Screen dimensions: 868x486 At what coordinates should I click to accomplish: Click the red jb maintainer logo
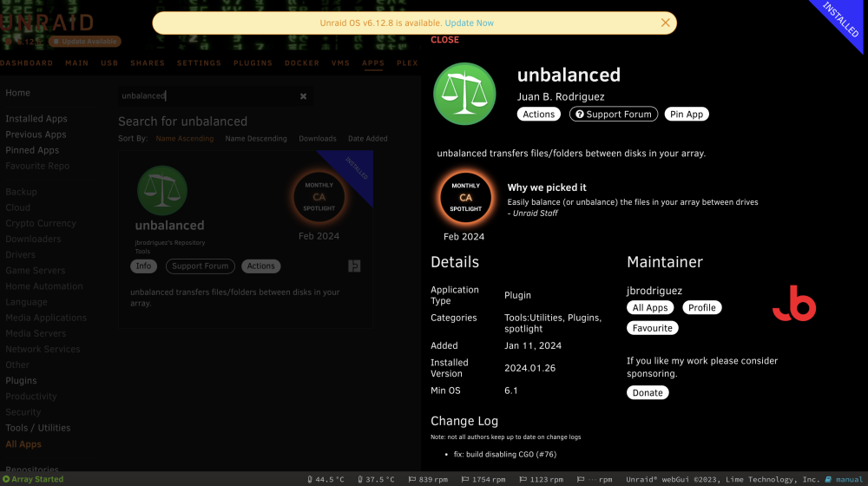coord(794,304)
